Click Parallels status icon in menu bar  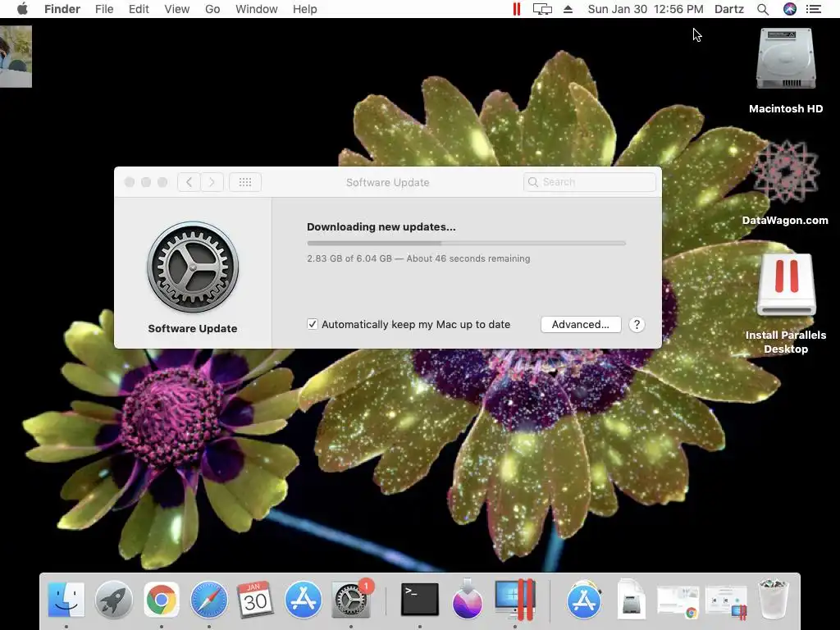pyautogui.click(x=517, y=9)
